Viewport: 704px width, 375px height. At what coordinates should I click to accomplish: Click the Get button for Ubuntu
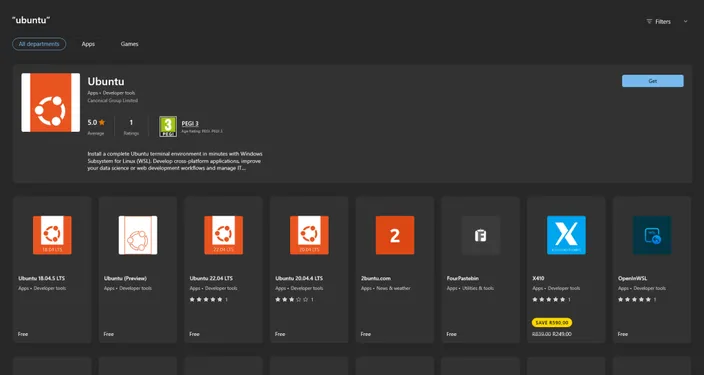pyautogui.click(x=653, y=81)
